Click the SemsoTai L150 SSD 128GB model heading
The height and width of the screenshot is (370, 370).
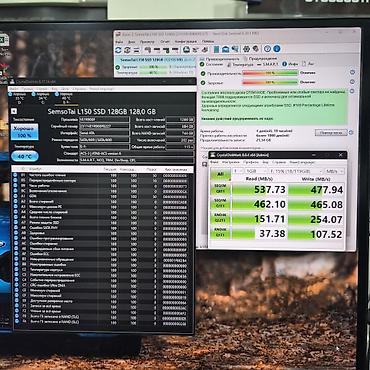(102, 111)
